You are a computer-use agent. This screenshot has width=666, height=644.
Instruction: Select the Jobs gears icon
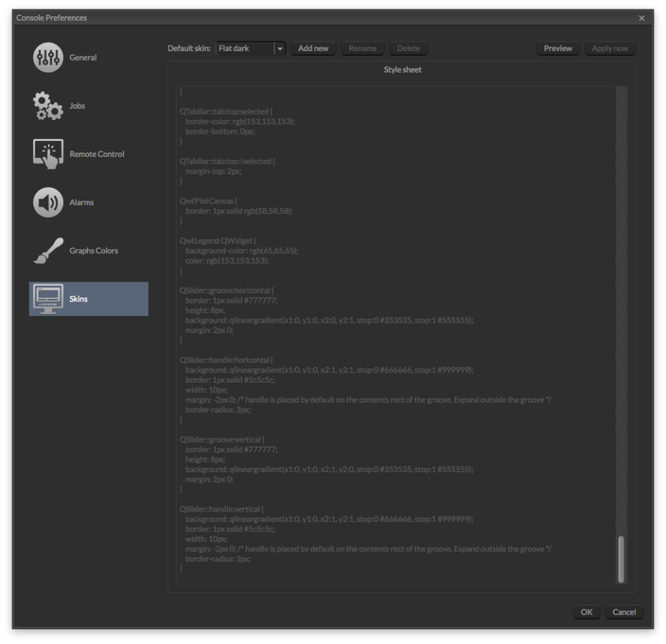tap(47, 105)
